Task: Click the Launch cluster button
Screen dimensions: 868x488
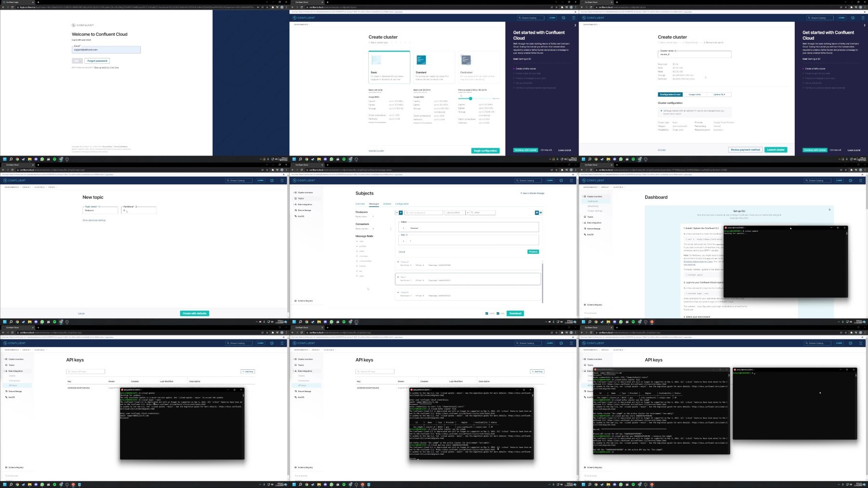Action: click(776, 150)
